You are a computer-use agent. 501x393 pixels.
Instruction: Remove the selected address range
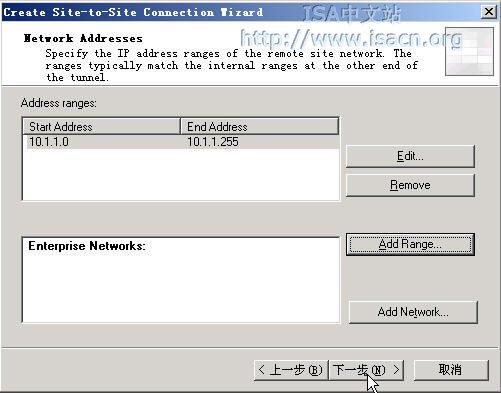click(410, 185)
